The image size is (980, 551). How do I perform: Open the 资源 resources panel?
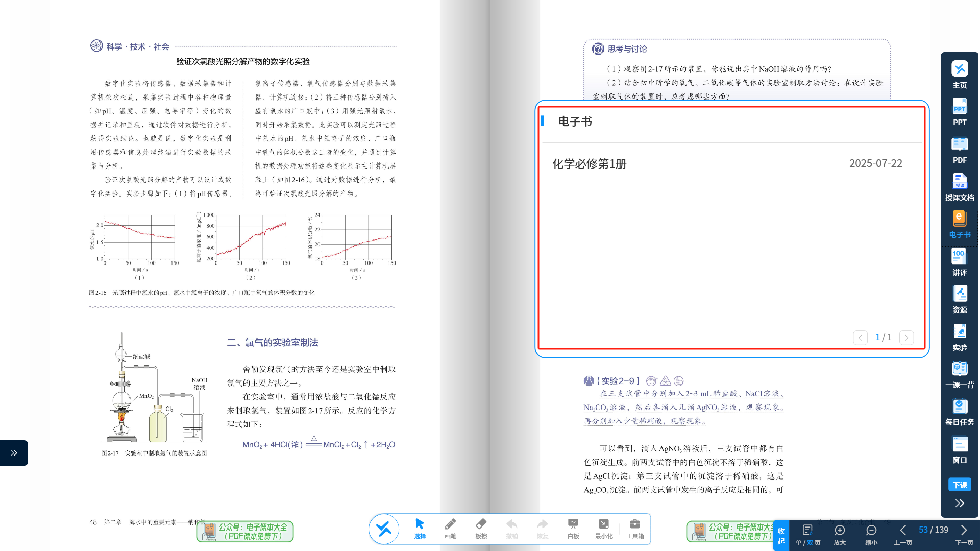tap(960, 300)
